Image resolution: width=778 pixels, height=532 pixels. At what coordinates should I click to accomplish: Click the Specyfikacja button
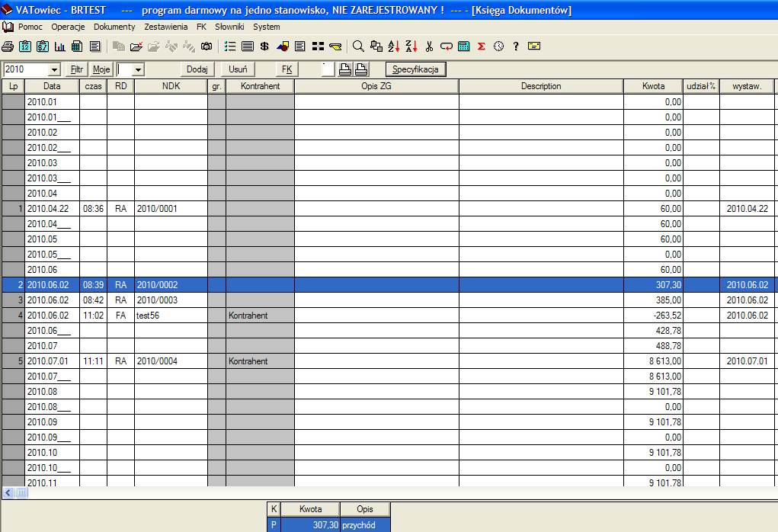coord(415,69)
